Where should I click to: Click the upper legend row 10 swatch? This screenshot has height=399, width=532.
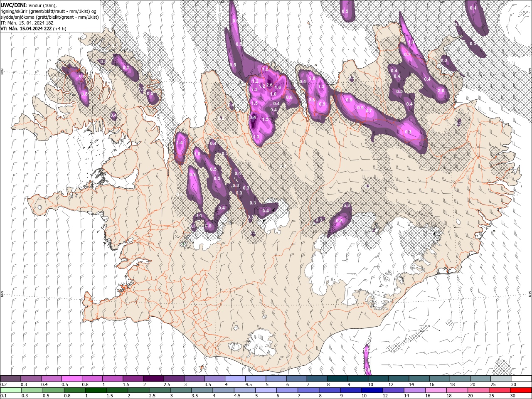[x=378, y=379]
